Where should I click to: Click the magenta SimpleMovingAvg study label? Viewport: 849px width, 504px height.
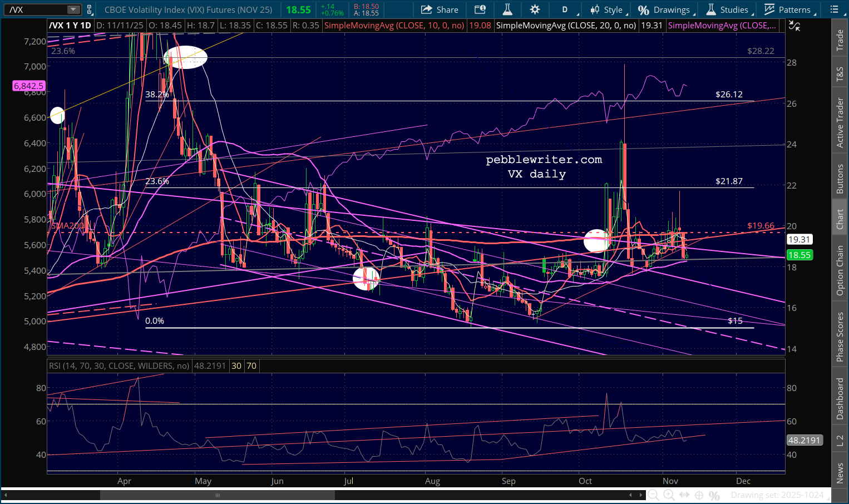[x=722, y=26]
